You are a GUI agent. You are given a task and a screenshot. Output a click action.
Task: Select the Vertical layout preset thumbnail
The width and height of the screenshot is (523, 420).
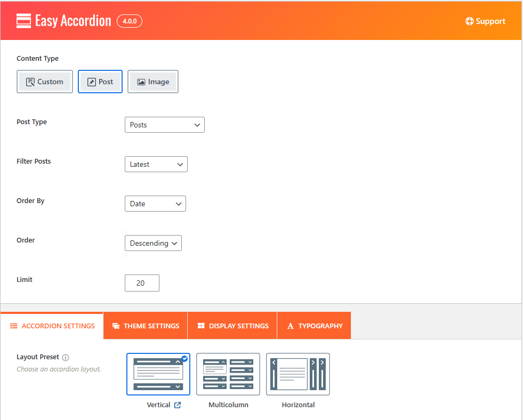tap(158, 374)
